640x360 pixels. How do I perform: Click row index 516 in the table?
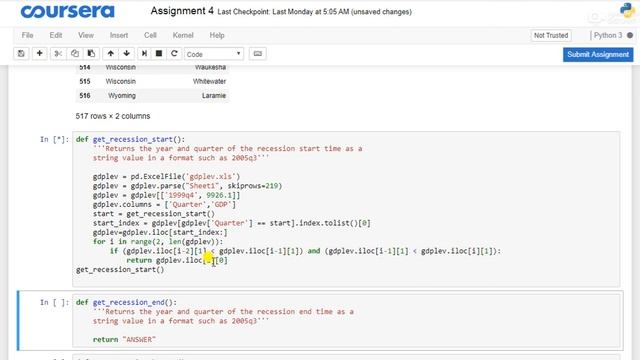coord(85,96)
